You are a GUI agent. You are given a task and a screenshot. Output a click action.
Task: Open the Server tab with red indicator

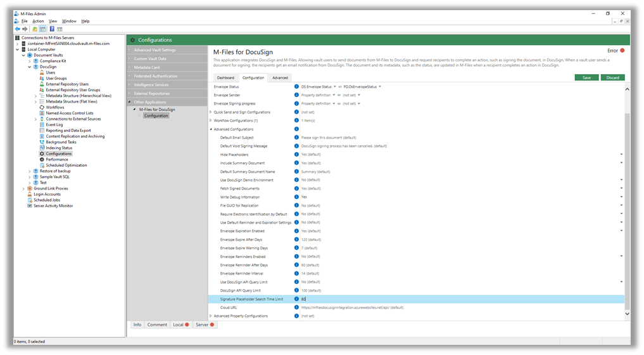tap(205, 325)
